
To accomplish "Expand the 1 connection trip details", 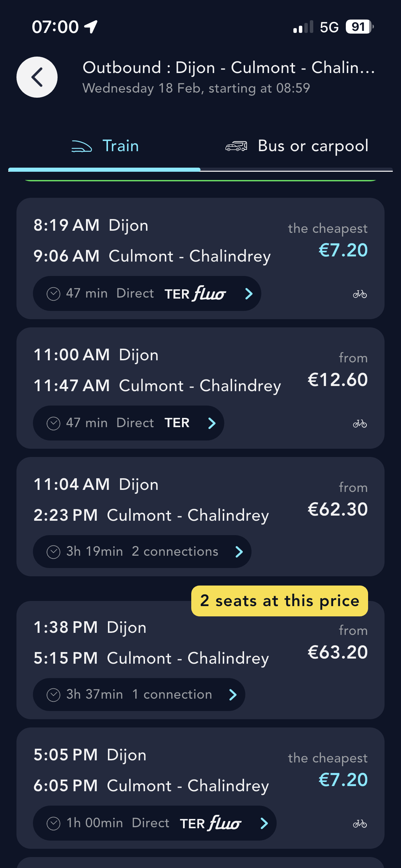I will 233,695.
